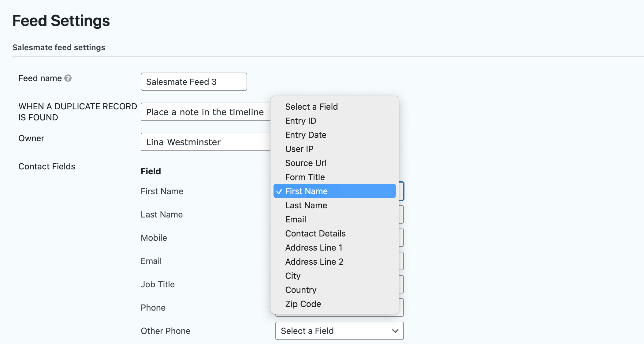Choose Zip Code from the options

point(334,304)
